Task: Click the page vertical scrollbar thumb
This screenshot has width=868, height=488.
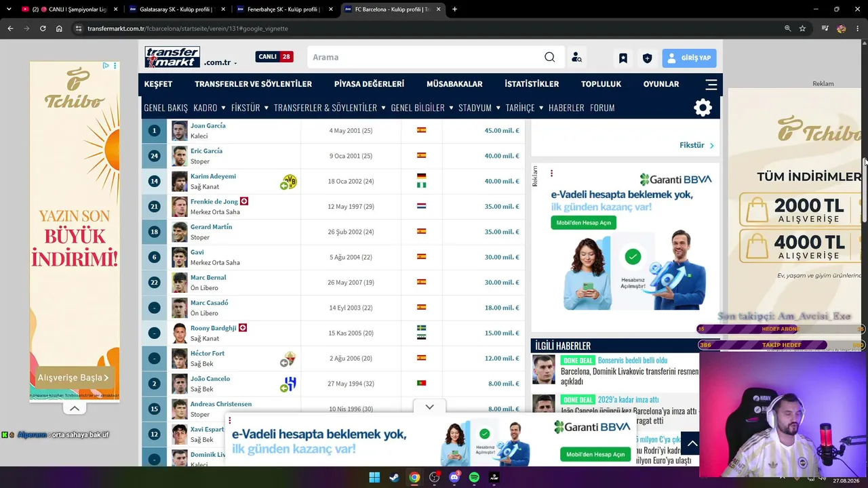Action: (865, 190)
